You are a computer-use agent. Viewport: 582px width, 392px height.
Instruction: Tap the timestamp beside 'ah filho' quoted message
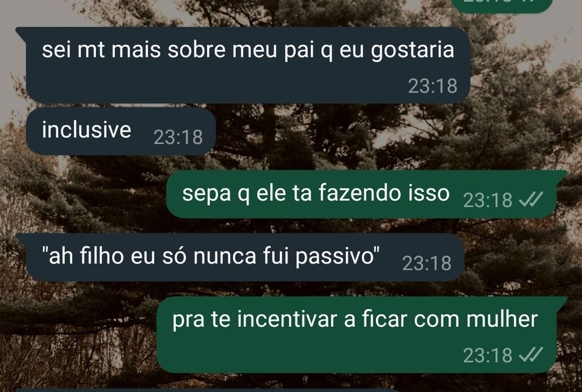427,263
